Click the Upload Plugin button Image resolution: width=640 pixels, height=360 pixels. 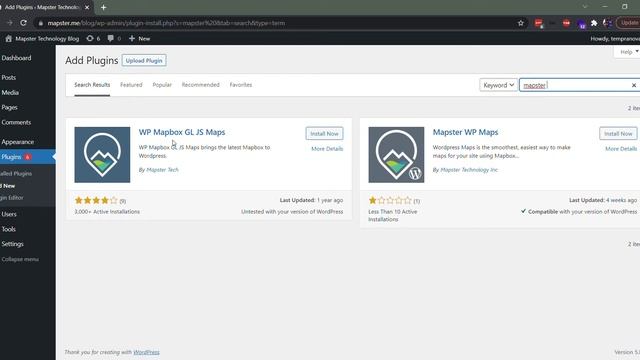tap(144, 60)
